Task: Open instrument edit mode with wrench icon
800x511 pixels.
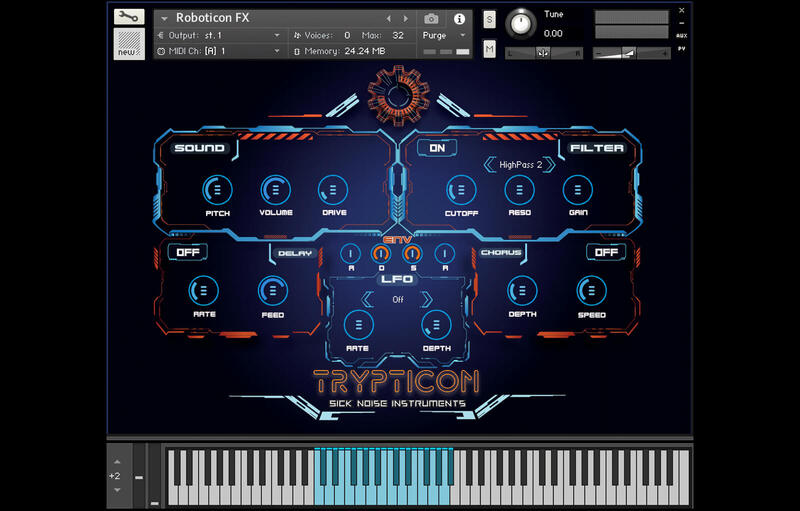Action: (x=129, y=17)
